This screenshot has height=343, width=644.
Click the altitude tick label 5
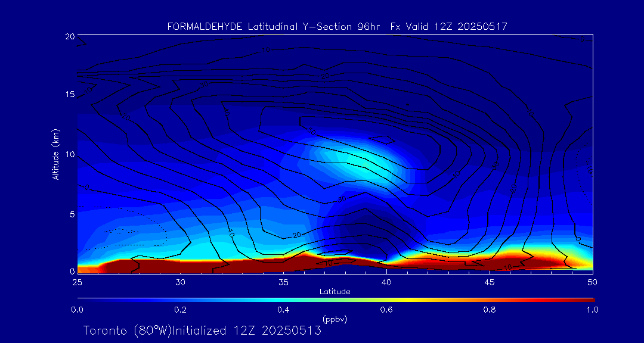(72, 214)
